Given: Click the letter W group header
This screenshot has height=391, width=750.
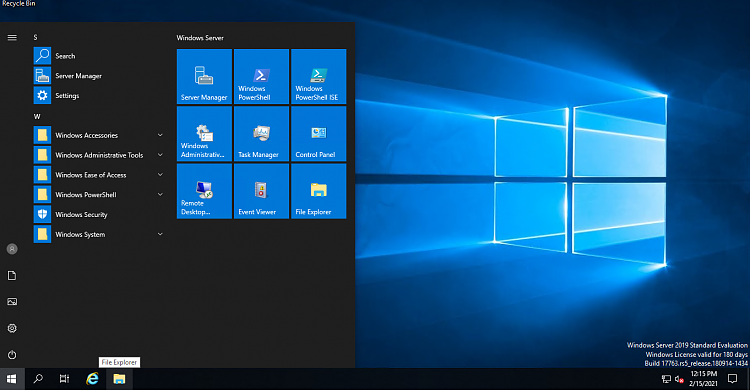Looking at the screenshot, I should (37, 116).
